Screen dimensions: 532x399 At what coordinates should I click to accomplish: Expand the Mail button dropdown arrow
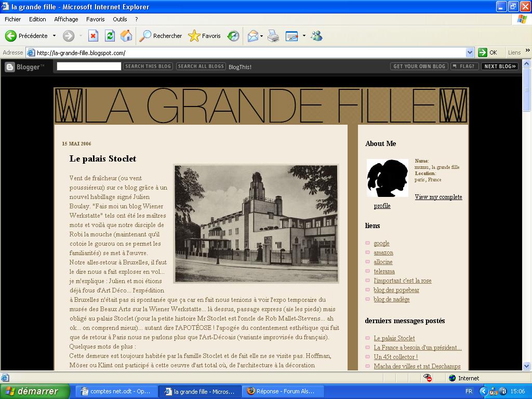tap(262, 36)
